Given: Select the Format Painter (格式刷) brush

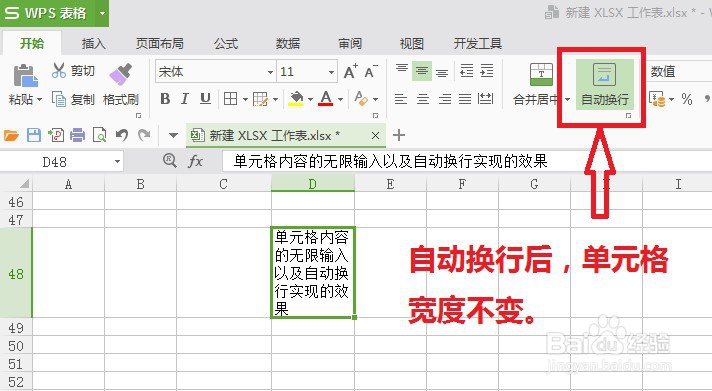Looking at the screenshot, I should 120,74.
